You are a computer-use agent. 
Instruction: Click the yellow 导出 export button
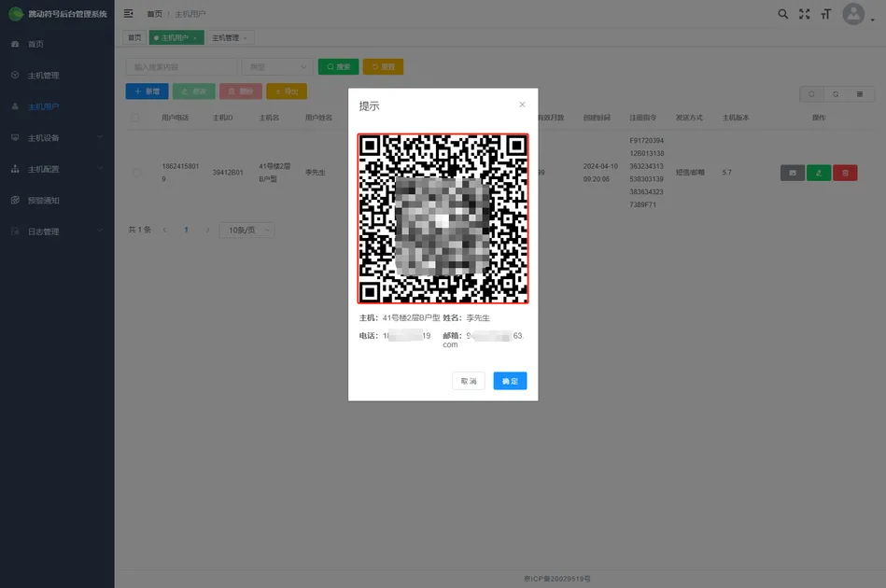[287, 91]
